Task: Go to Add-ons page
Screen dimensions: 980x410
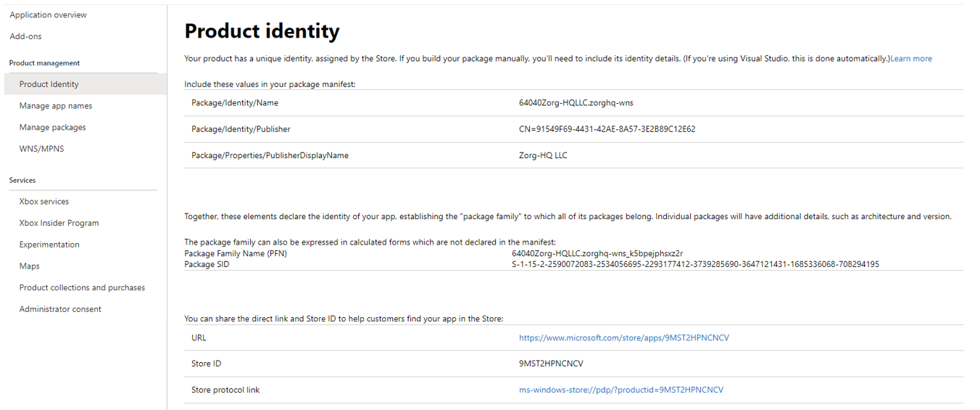Action: pyautogui.click(x=25, y=36)
